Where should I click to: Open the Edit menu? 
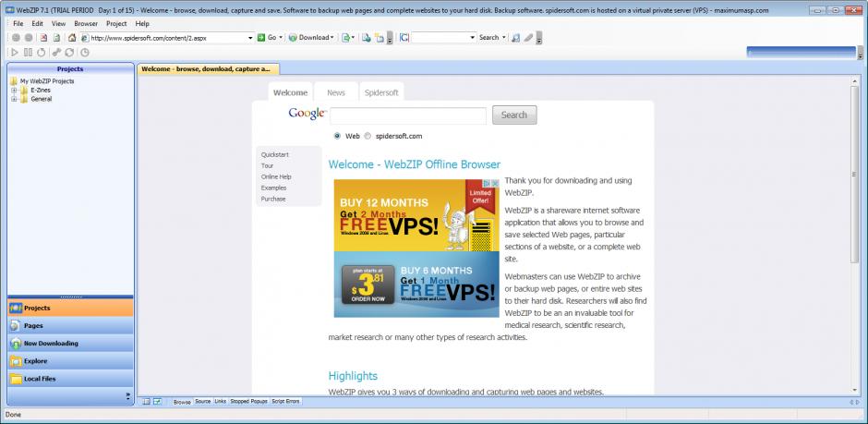[x=37, y=24]
